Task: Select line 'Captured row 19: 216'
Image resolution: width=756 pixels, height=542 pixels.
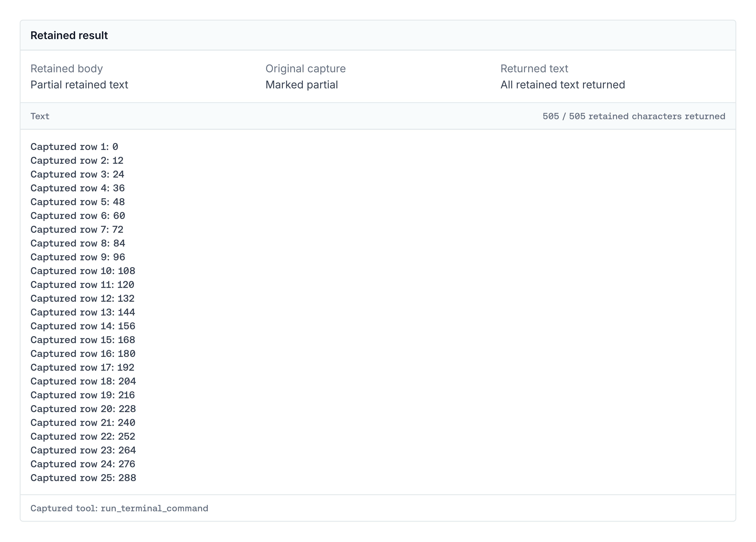Action: [83, 395]
